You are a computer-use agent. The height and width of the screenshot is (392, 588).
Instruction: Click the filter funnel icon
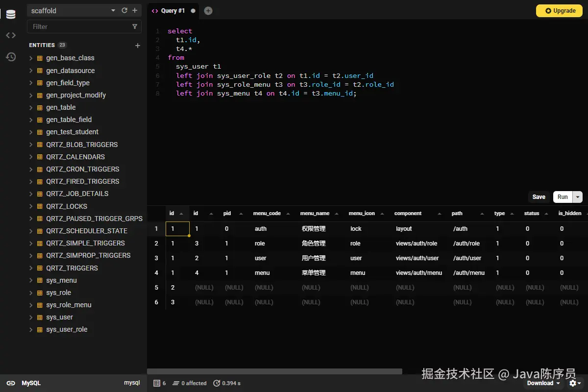[135, 26]
